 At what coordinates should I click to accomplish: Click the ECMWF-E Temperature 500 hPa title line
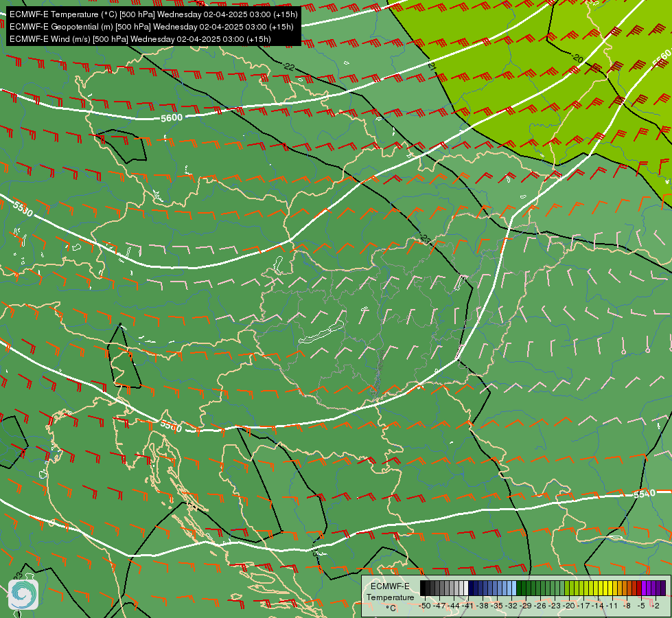[x=154, y=14]
